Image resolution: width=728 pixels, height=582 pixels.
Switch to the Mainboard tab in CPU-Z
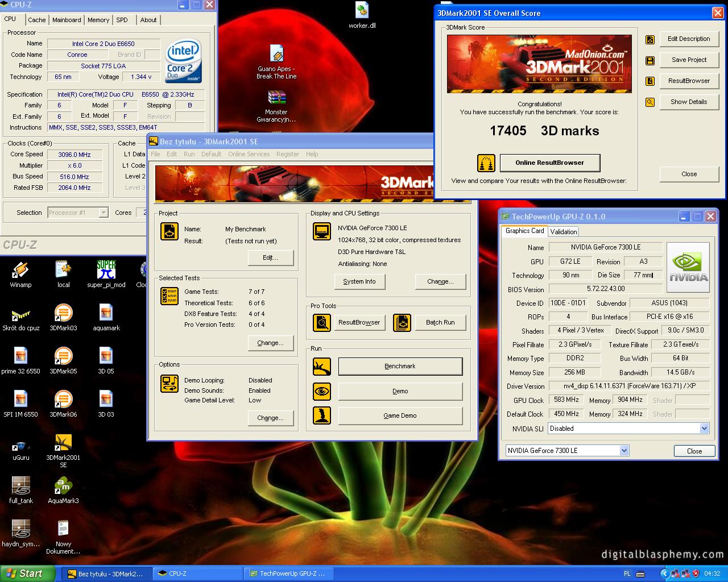click(67, 20)
